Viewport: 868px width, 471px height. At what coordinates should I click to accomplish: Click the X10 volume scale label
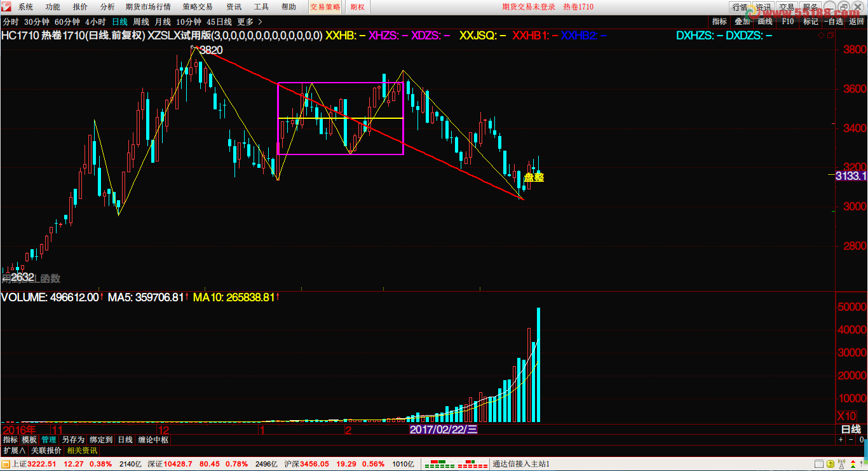tap(846, 416)
